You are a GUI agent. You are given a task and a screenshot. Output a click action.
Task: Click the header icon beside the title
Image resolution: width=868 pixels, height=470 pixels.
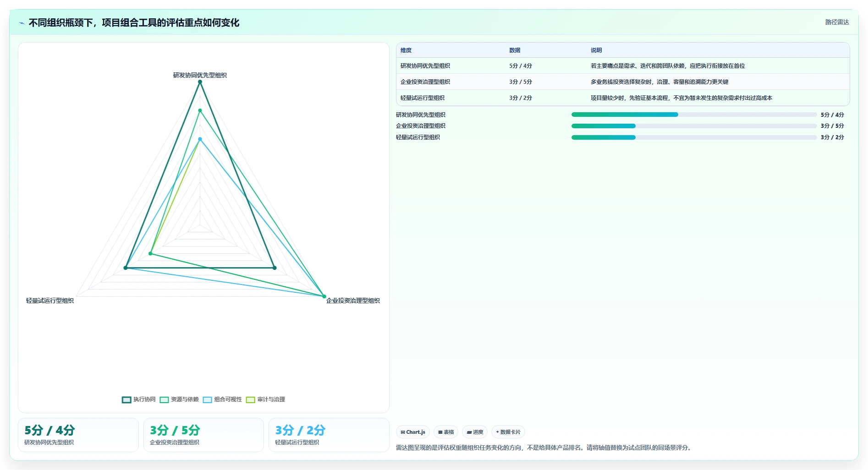[22, 23]
